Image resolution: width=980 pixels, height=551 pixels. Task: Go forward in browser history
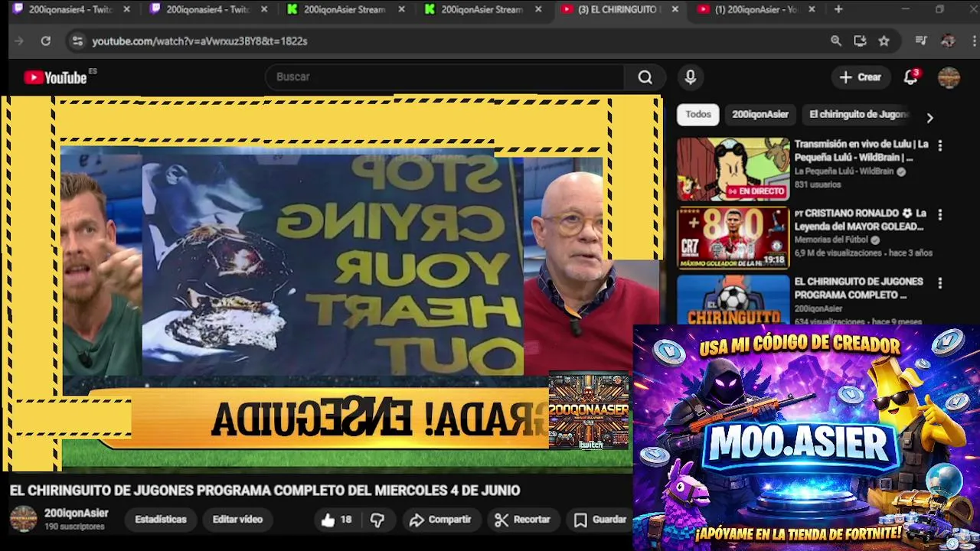19,41
